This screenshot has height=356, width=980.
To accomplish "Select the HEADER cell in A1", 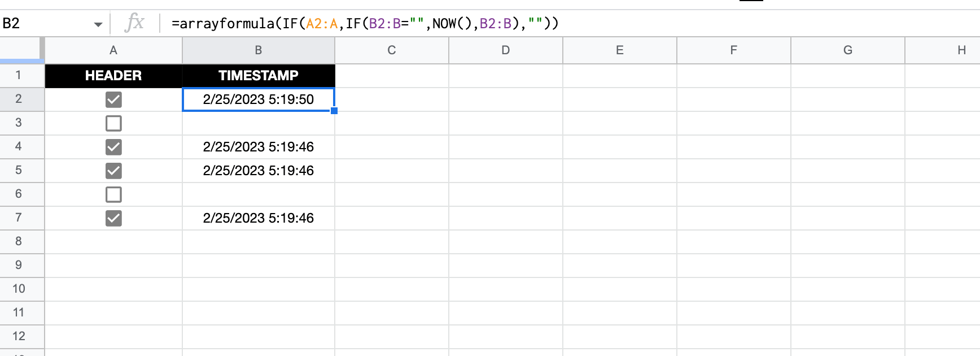I will (113, 76).
